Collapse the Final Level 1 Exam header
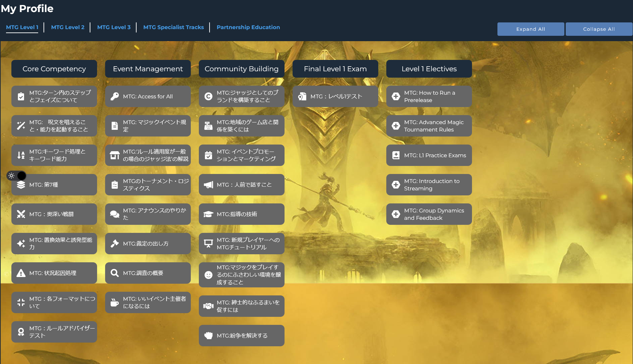Screen dimensions: 633x364 [335, 69]
